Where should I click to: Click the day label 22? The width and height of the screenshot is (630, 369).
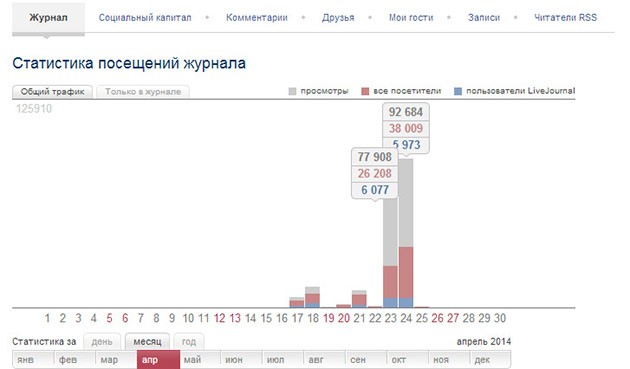375,318
